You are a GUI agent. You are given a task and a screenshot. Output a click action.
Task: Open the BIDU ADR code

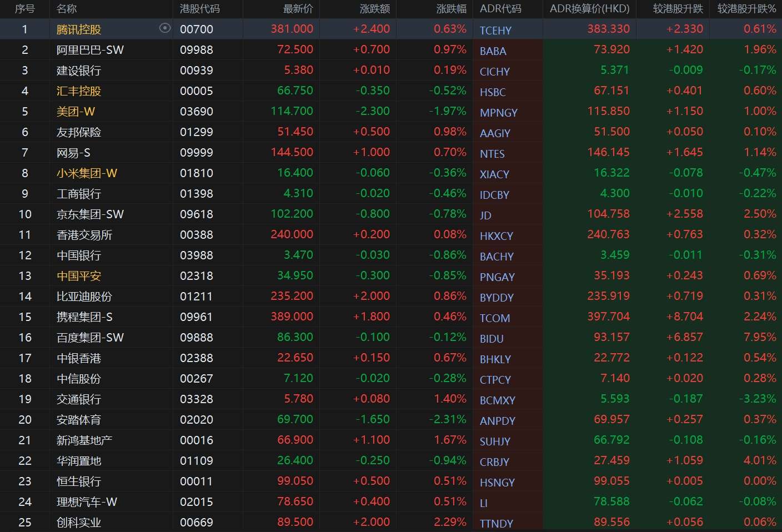[492, 339]
